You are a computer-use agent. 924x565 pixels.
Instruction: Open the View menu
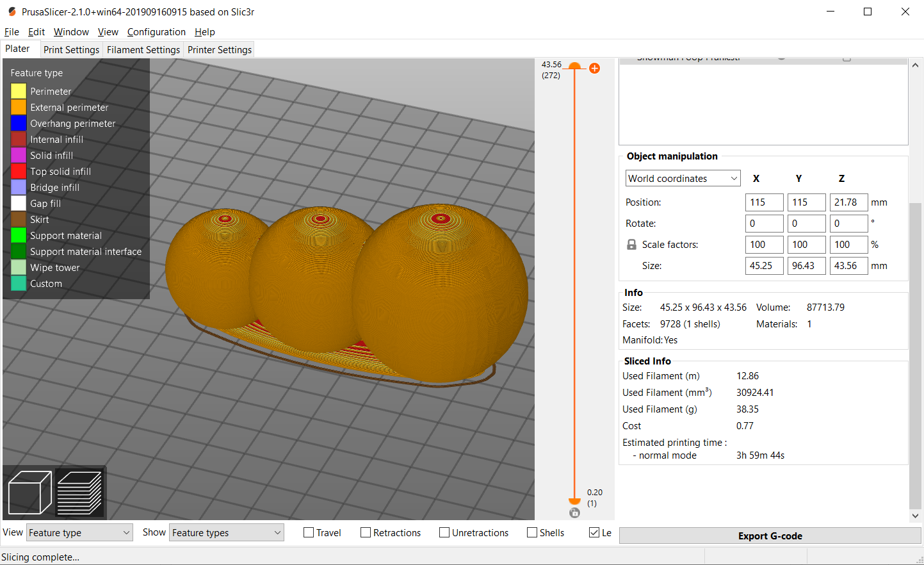108,31
